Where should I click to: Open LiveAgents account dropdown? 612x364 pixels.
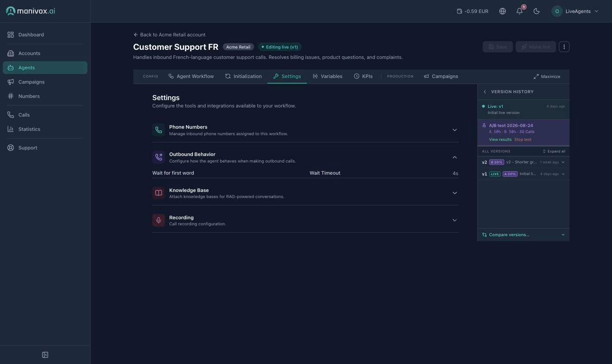pos(576,11)
